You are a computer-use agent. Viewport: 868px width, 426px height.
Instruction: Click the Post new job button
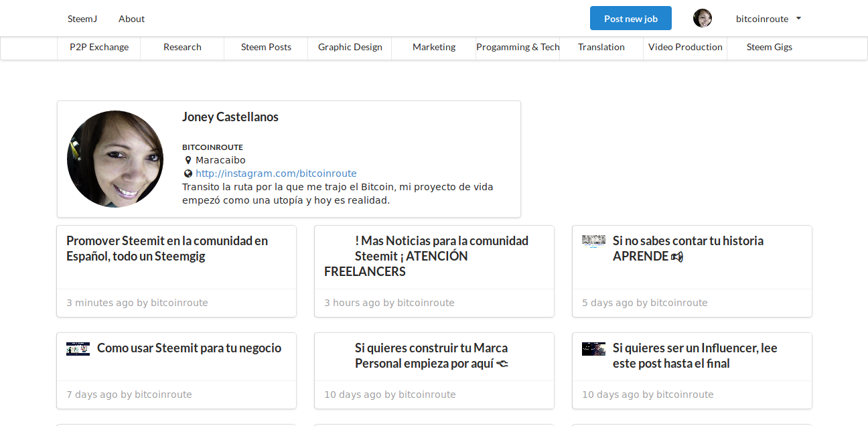coord(630,18)
